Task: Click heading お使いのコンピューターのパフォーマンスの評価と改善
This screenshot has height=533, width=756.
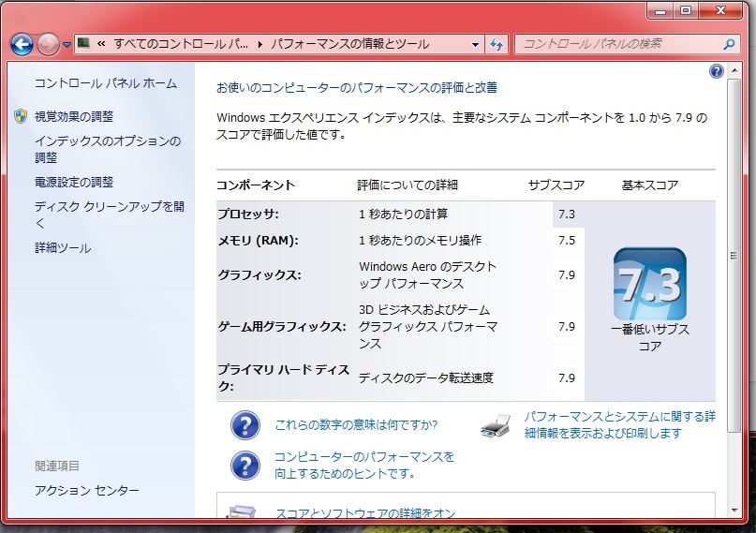Action: 357,88
